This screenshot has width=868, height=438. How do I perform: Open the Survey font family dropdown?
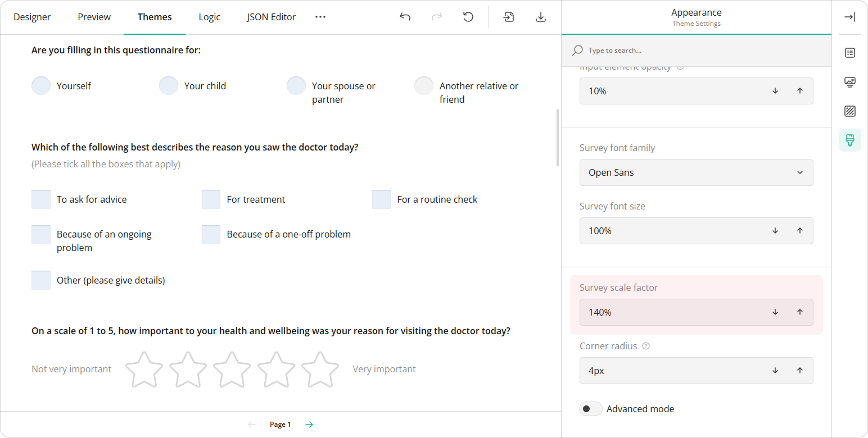tap(696, 172)
